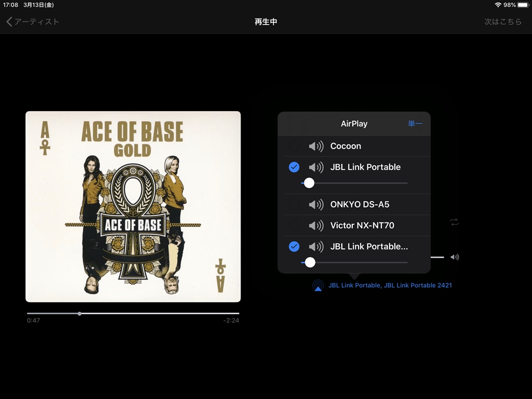This screenshot has width=532, height=399.
Task: Select the Victor NX-NT70 output circle
Action: click(294, 225)
